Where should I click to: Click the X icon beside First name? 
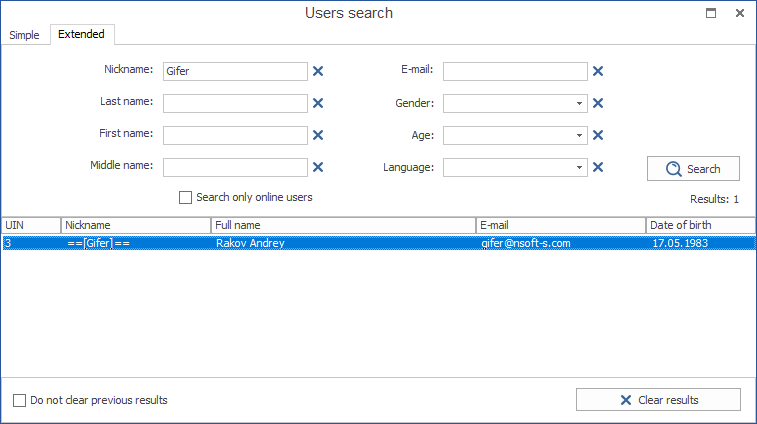tap(318, 135)
